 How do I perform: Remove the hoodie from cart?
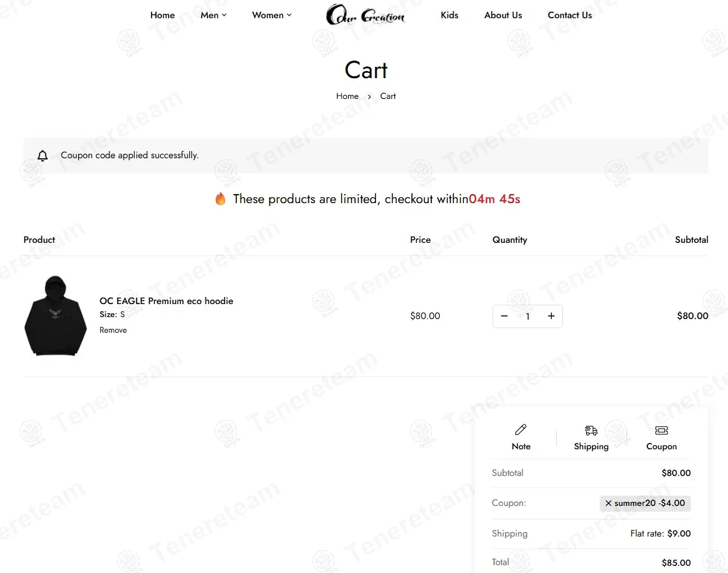113,330
